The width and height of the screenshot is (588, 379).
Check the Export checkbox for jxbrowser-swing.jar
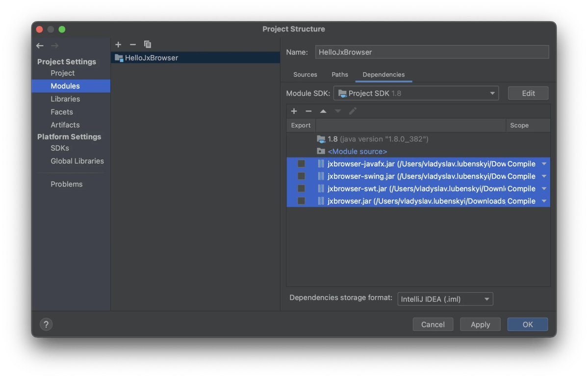301,176
